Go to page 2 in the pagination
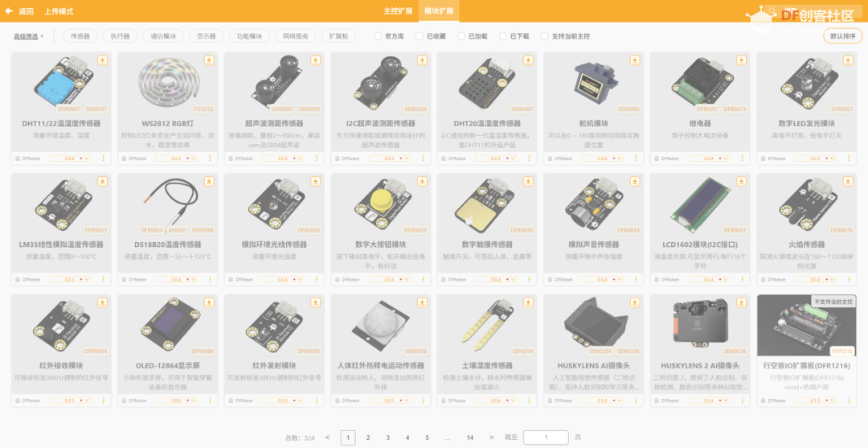Viewport: 868px width, 448px height. [367, 438]
